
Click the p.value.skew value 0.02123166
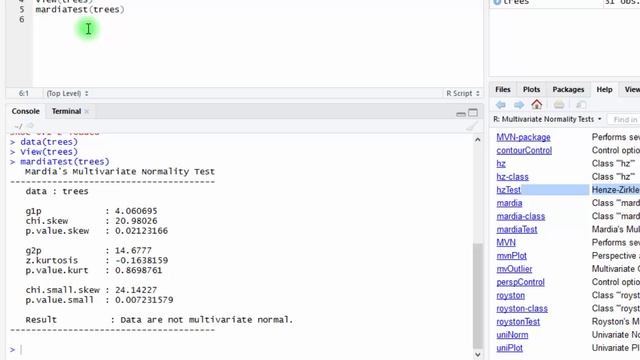click(141, 231)
